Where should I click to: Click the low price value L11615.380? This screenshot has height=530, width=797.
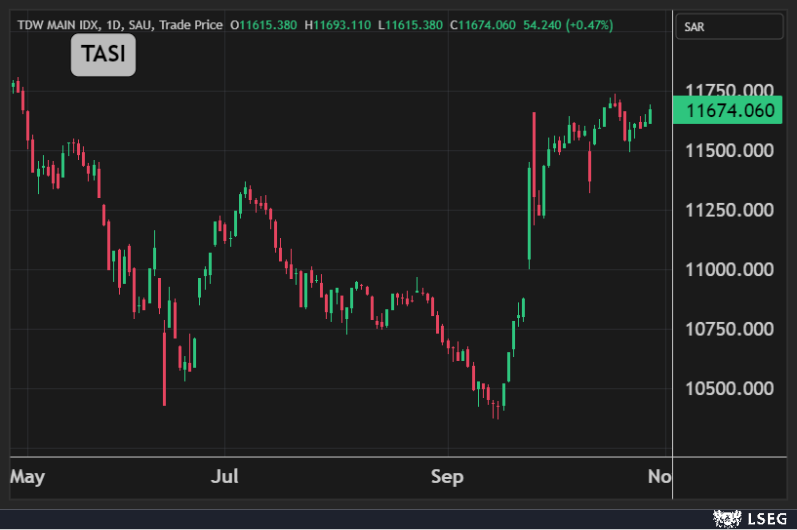coord(414,24)
